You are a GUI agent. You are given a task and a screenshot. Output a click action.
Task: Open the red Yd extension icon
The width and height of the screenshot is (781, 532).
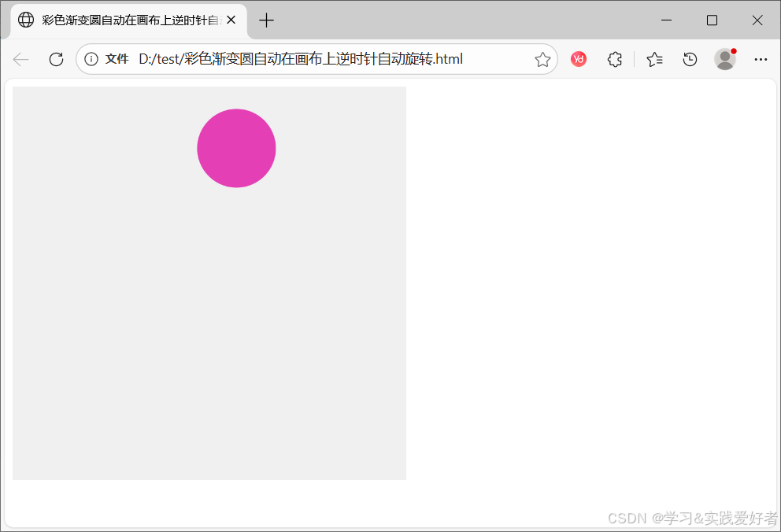(x=579, y=59)
